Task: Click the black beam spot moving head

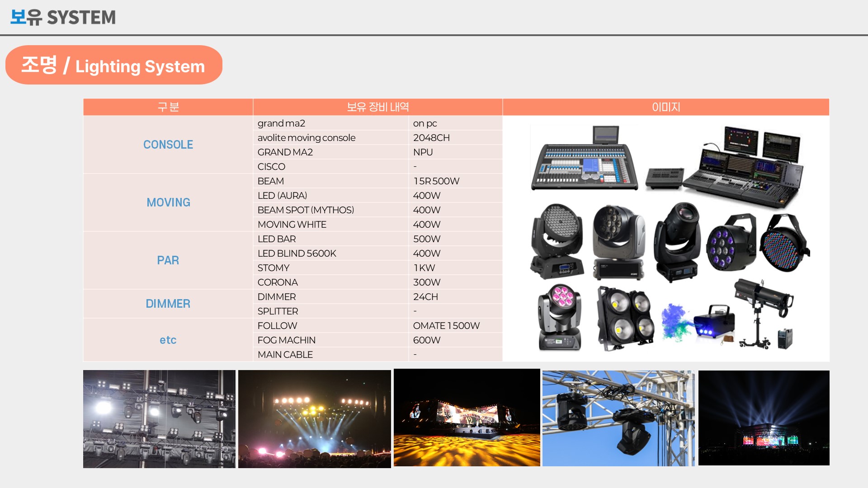Action: point(677,242)
